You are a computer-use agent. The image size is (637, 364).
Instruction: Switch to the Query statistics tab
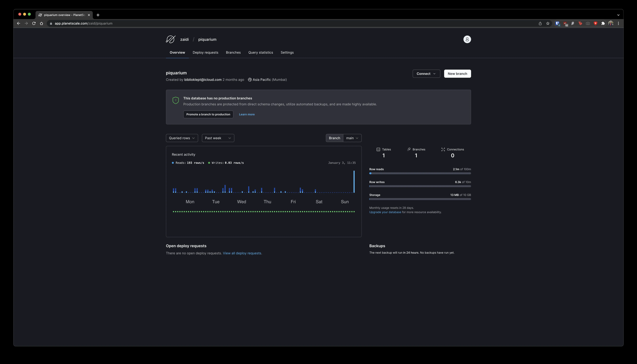260,52
